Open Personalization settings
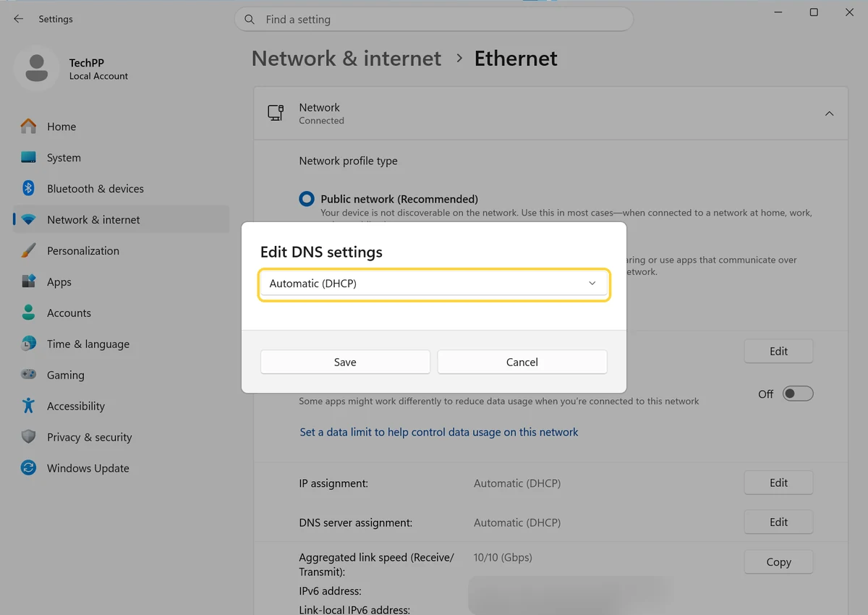 tap(83, 251)
